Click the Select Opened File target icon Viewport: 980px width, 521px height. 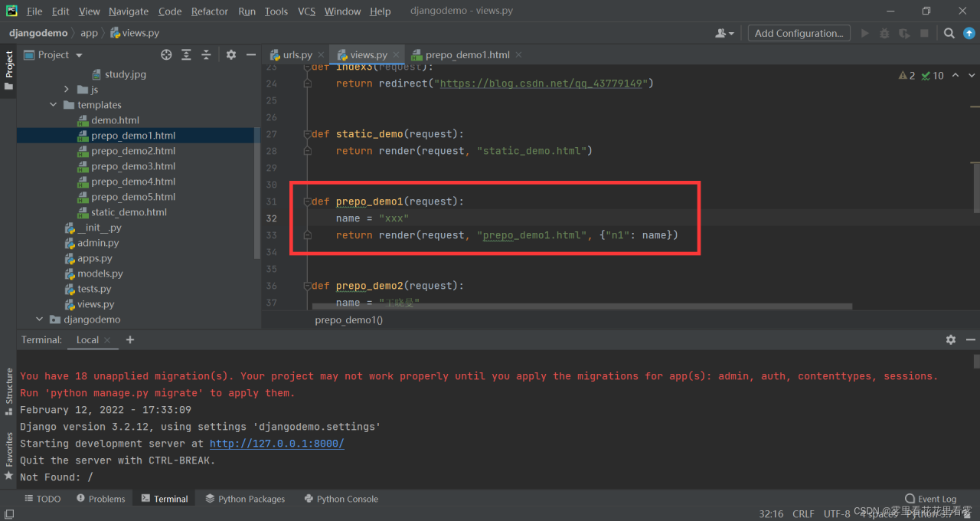(x=166, y=55)
